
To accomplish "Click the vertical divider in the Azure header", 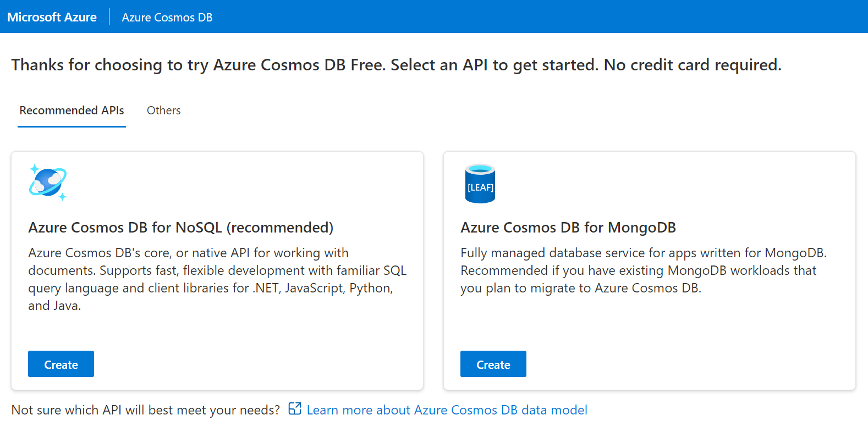I will coord(109,16).
